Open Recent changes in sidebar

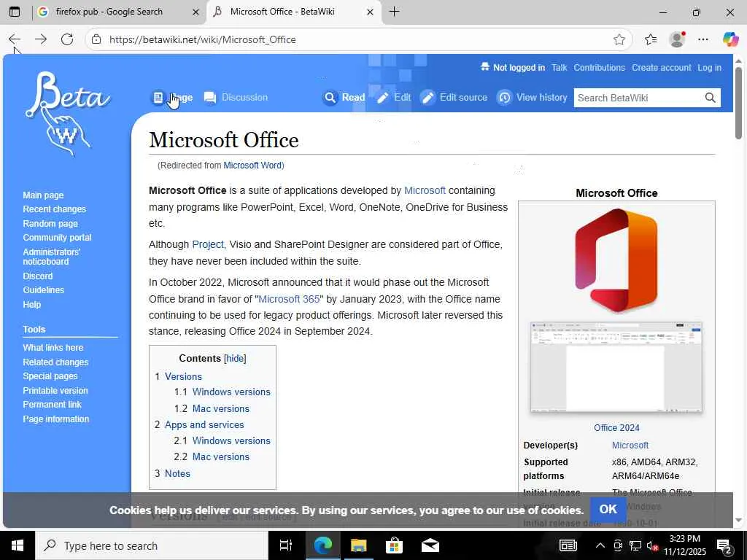[x=54, y=209]
